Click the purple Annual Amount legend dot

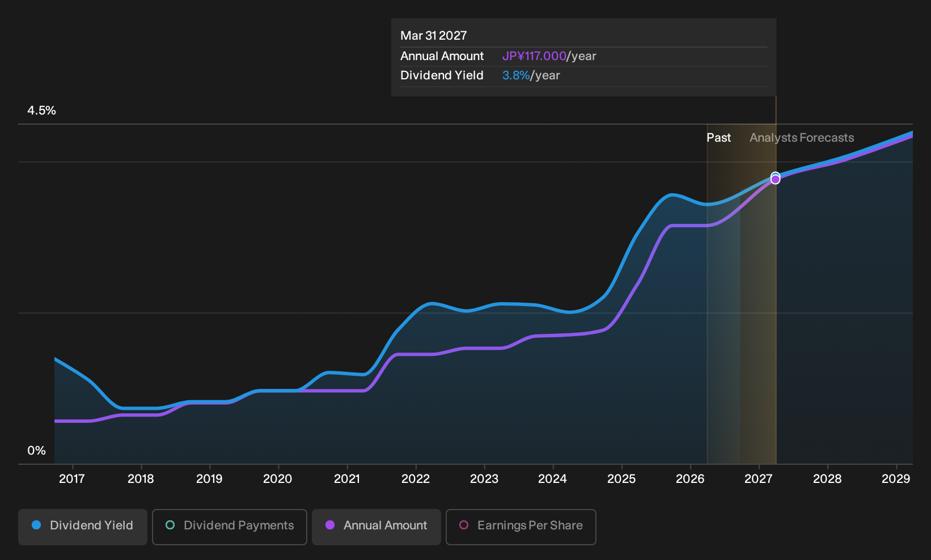pyautogui.click(x=330, y=525)
